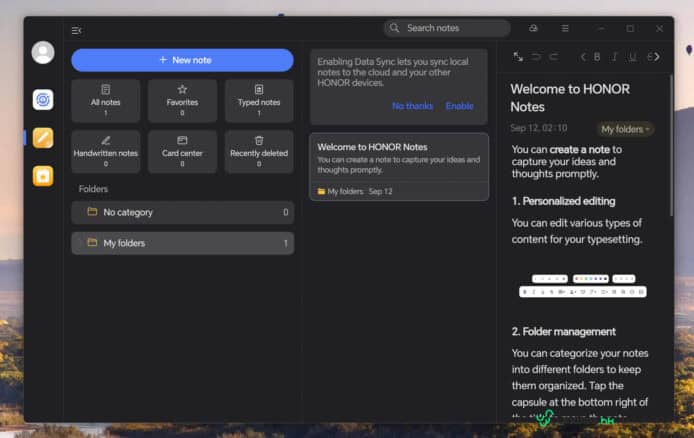Screen dimensions: 694x438
Task: Click Enable for Data Sync
Action: pos(459,106)
